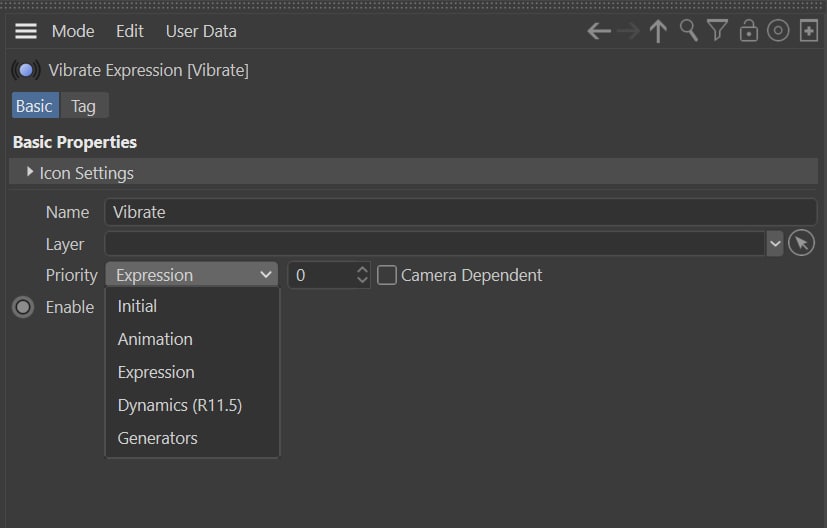Click the layer picker arrow icon
The width and height of the screenshot is (827, 528).
801,243
